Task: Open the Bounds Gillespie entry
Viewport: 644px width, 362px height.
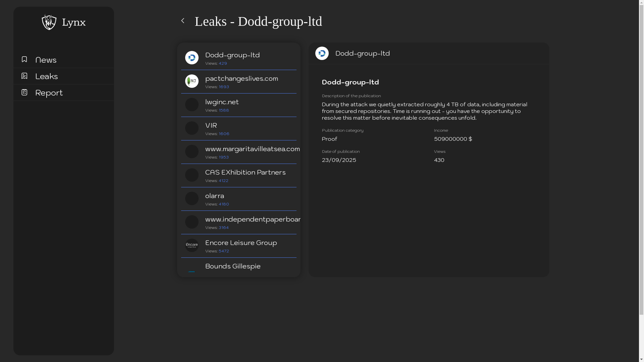Action: point(233,266)
